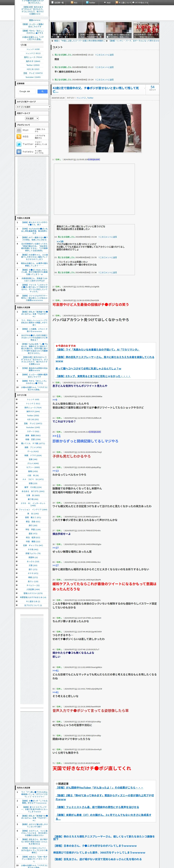Open the 管理人オススメ (3279) category
The height and width of the screenshot is (868, 174).
coord(33,593)
